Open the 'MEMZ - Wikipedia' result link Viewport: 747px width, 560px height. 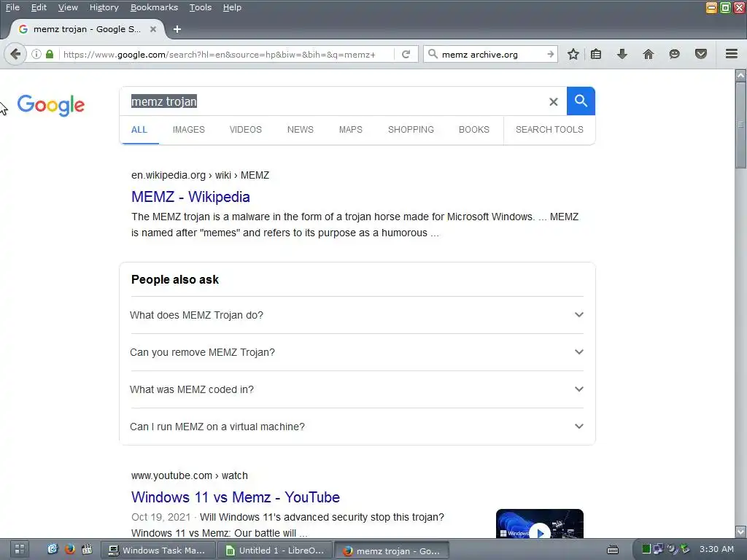pyautogui.click(x=190, y=197)
